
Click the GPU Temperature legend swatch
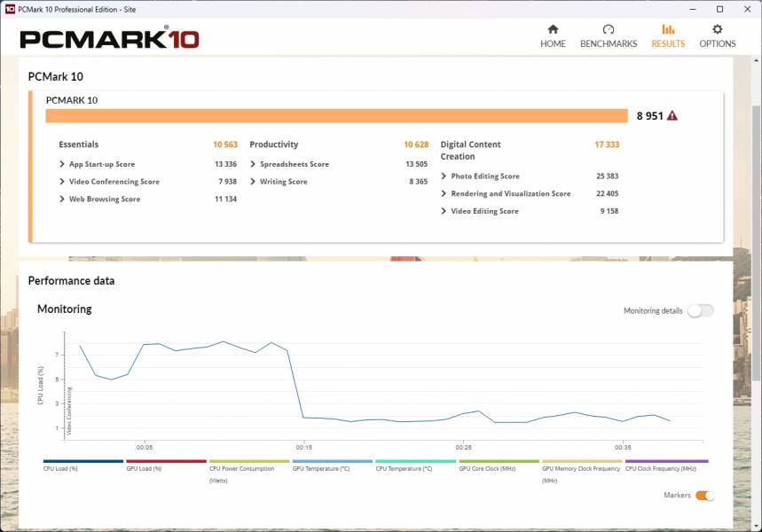point(333,461)
